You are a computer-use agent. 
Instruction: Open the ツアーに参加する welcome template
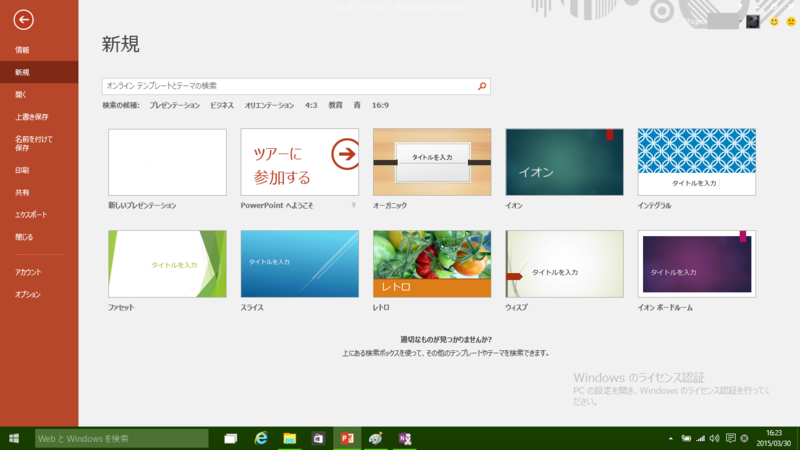click(299, 162)
